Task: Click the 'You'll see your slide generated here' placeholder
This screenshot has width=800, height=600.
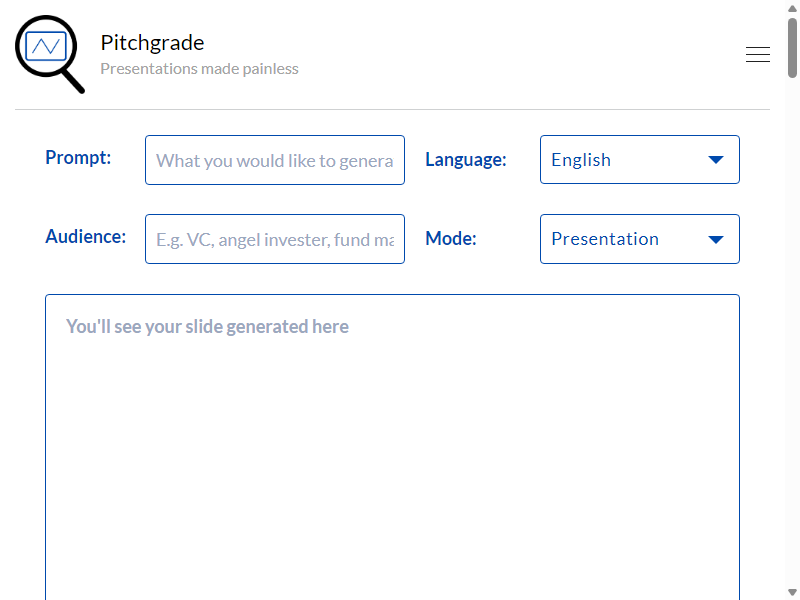Action: pyautogui.click(x=207, y=327)
